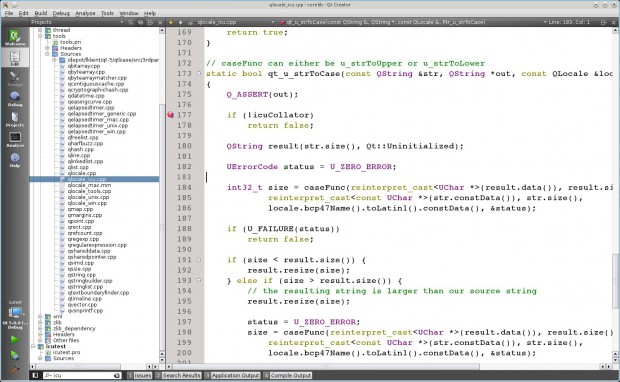This screenshot has height=382, width=620.
Task: Collapse the Sources node under tools
Action: (x=47, y=54)
